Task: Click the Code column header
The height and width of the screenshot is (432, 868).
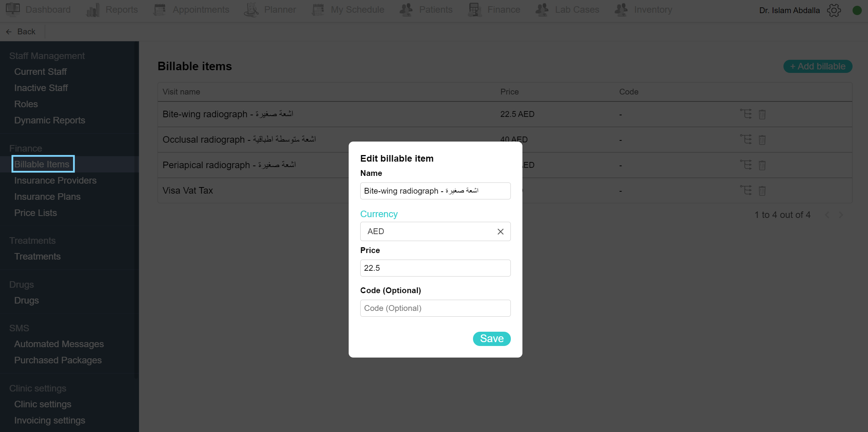Action: pos(629,92)
